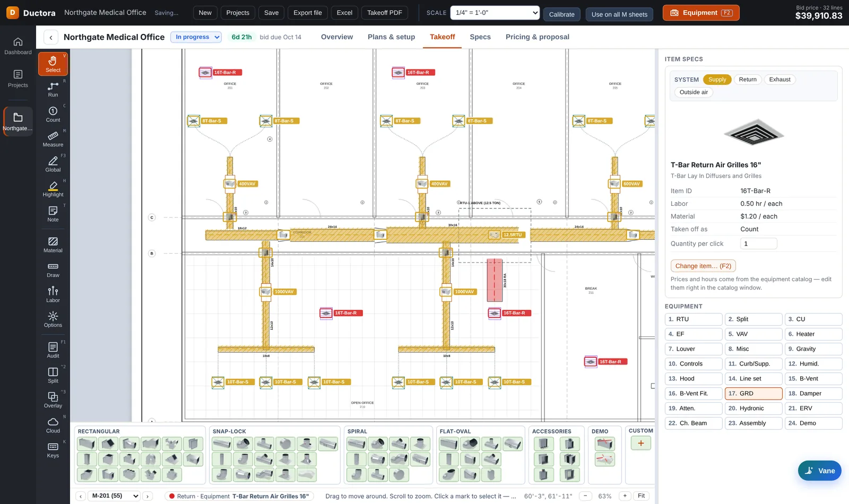Viewport: 849px width, 504px height.
Task: Open the M-201 sheet selector
Action: pos(114,496)
